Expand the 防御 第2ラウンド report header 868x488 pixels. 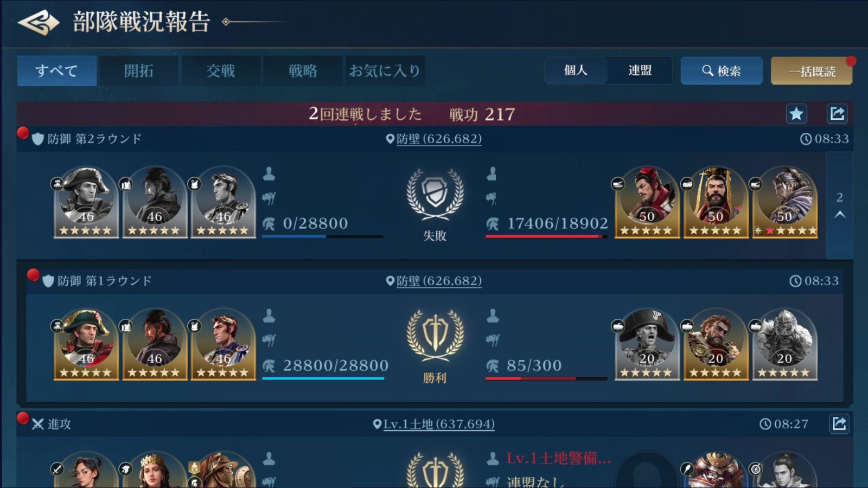(x=435, y=139)
